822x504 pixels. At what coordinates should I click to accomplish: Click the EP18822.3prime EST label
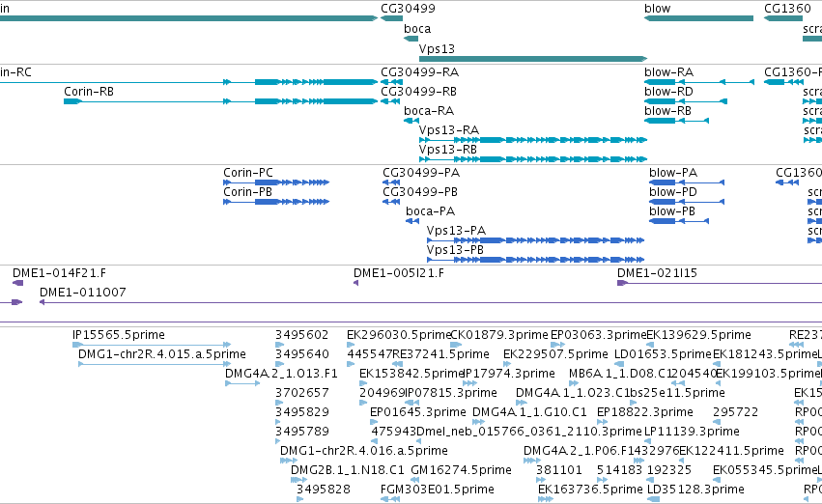pos(645,412)
